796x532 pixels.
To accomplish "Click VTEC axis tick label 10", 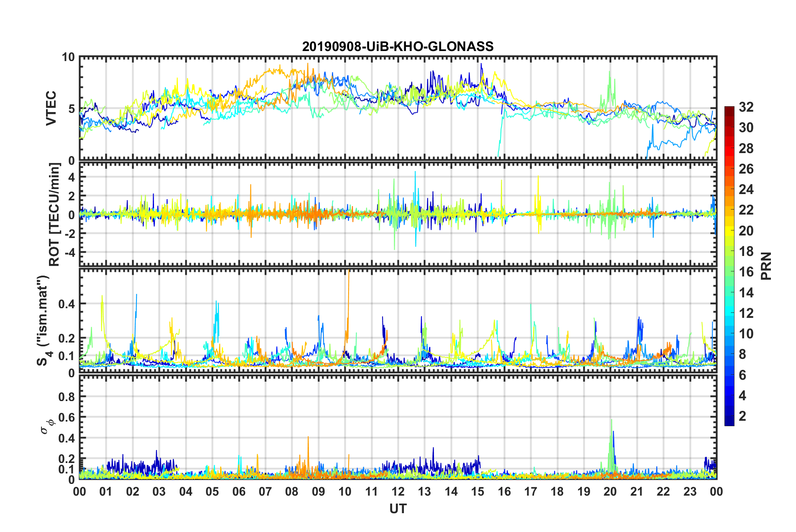I will pos(68,57).
